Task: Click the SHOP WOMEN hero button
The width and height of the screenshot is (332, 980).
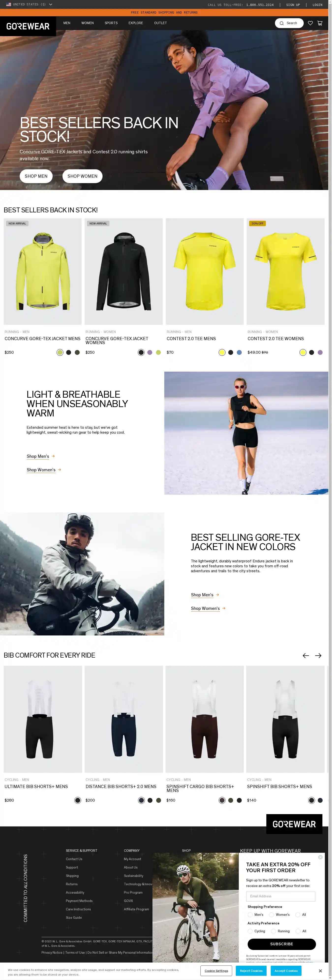Action: [x=83, y=176]
